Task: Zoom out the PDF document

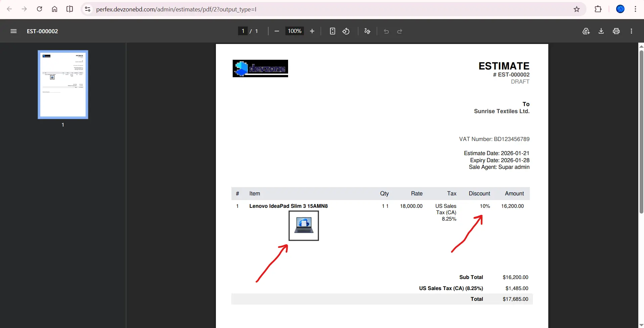Action: pyautogui.click(x=277, y=31)
